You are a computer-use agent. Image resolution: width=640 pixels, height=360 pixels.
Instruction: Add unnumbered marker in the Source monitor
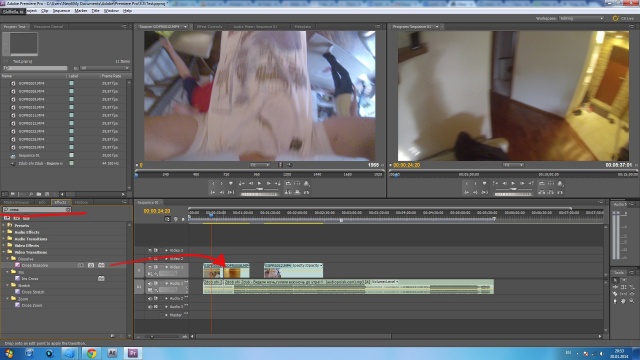pyautogui.click(x=231, y=184)
